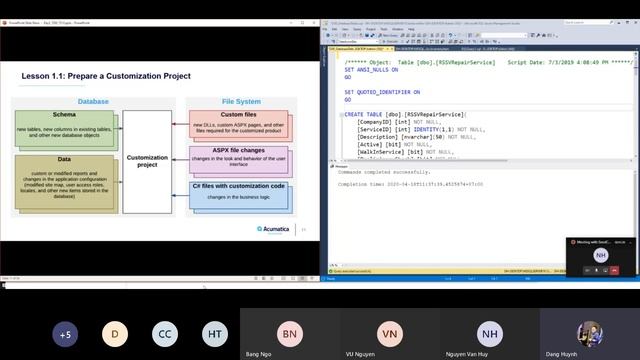The image size is (640, 360).
Task: Open the Query menu in Management Studio
Action: coord(357,29)
